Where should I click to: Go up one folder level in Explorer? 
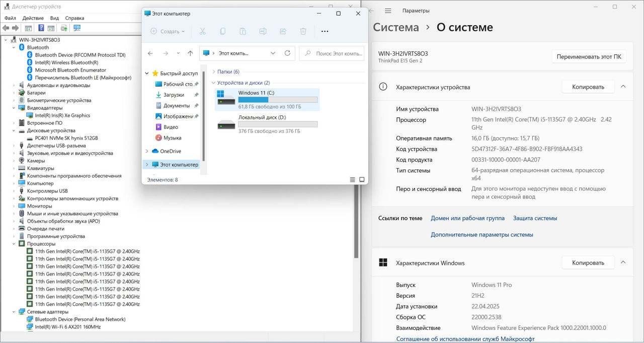click(x=190, y=53)
